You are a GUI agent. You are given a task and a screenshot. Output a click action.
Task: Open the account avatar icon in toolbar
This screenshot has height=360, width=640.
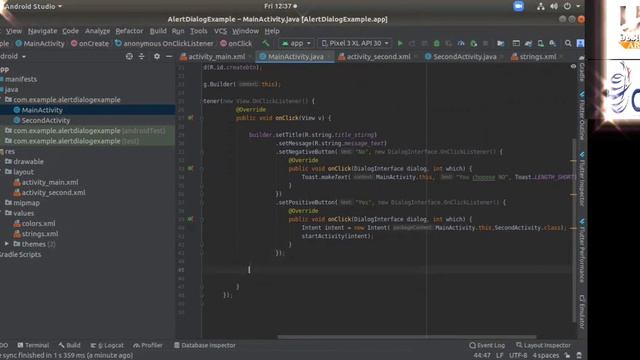click(580, 43)
